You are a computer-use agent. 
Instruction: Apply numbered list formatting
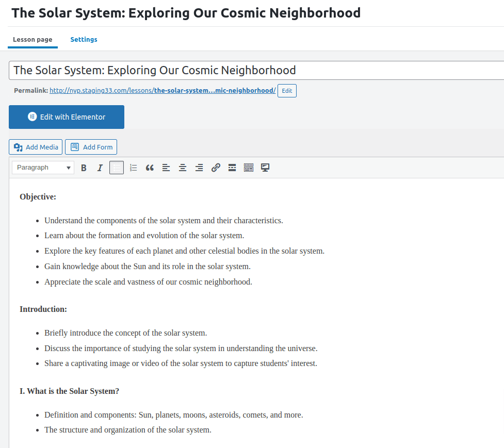[x=133, y=168]
